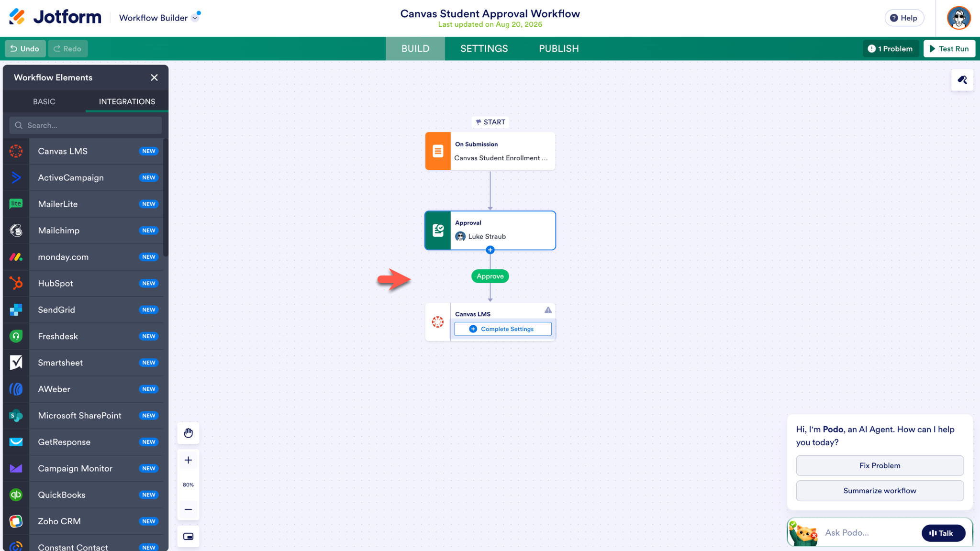Toggle the minimap view button
980x551 pixels.
pyautogui.click(x=188, y=537)
